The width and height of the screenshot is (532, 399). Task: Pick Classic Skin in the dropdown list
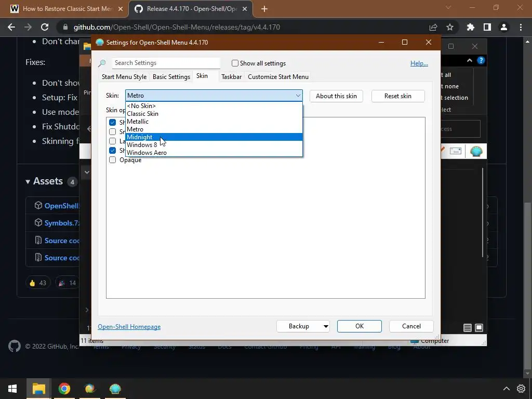click(214, 114)
